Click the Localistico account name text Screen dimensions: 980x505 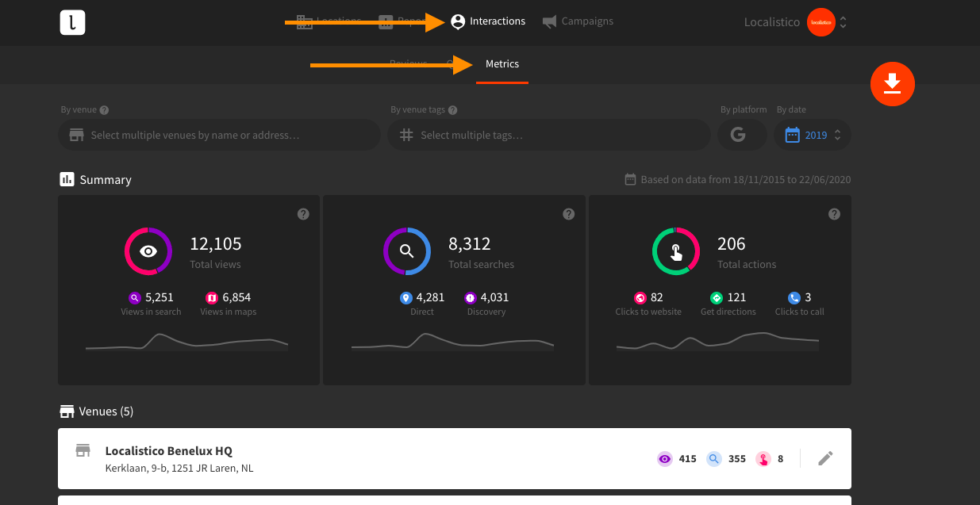[772, 22]
